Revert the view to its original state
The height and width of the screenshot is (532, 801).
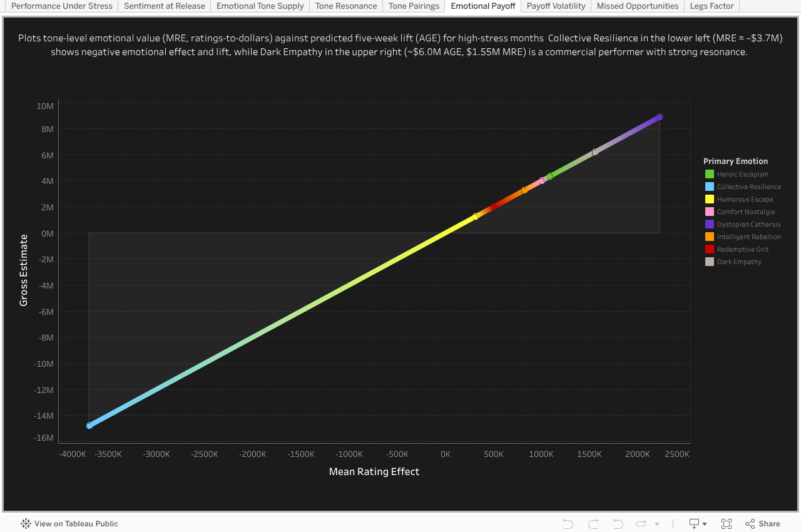(618, 524)
